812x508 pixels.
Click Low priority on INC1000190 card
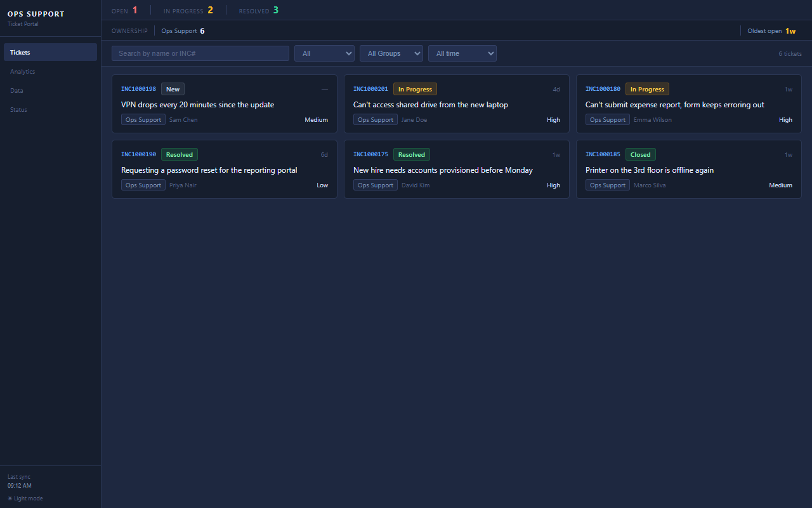click(x=323, y=185)
